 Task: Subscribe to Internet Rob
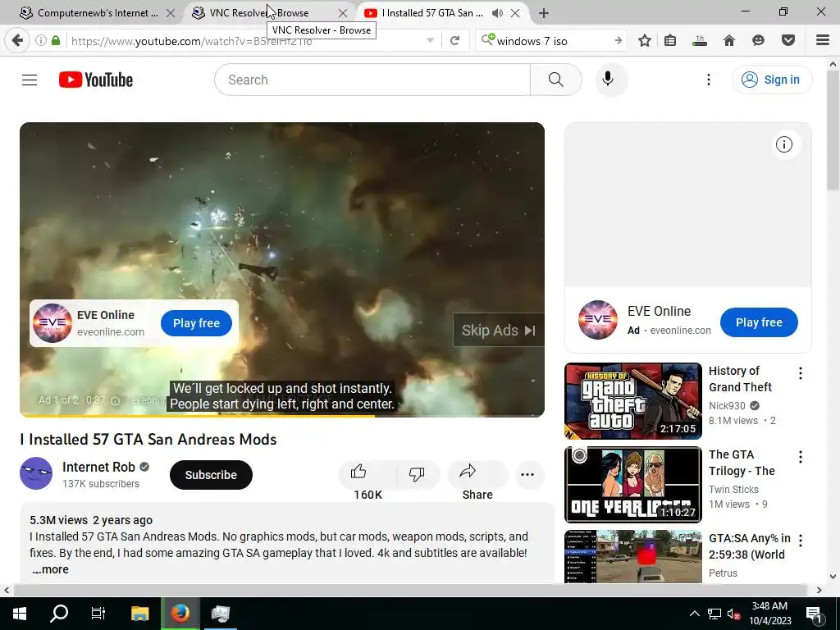211,475
